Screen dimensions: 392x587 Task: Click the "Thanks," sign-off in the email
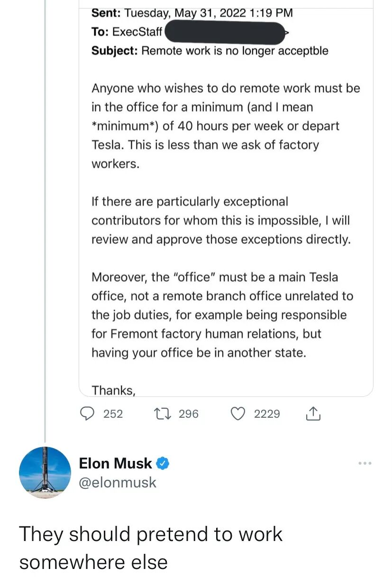click(x=113, y=390)
